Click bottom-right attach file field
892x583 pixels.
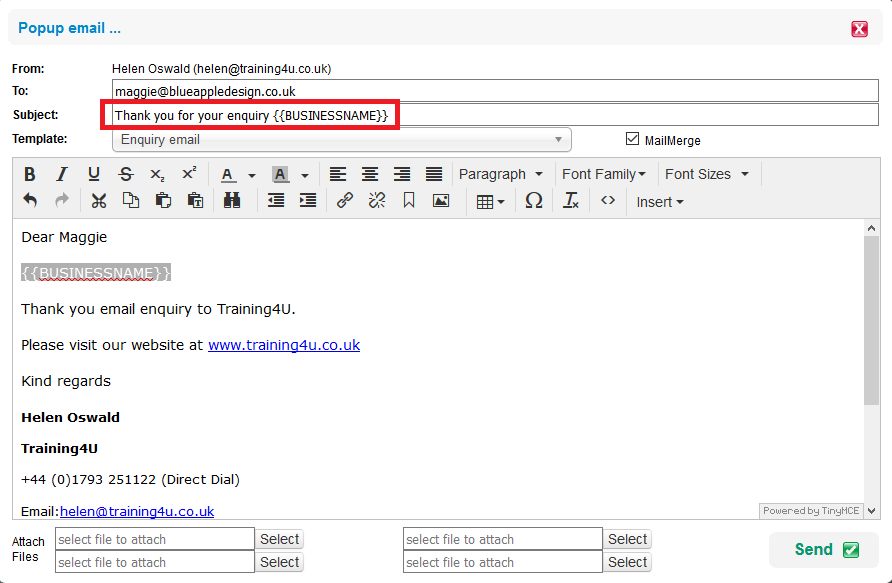point(503,562)
